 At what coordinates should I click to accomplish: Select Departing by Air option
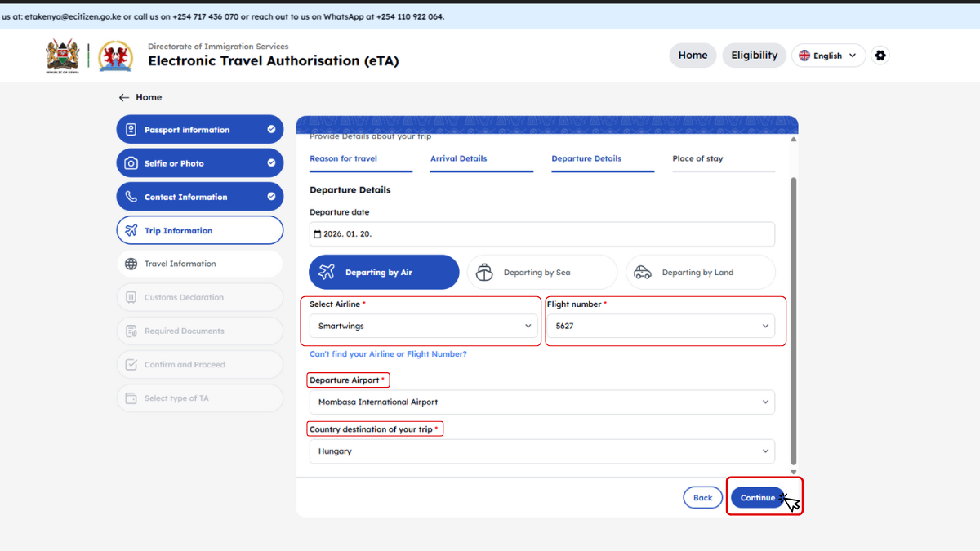384,273
